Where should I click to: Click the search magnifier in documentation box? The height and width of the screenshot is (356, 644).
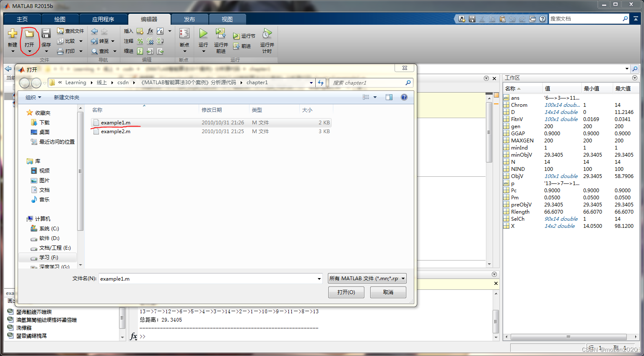tap(625, 19)
